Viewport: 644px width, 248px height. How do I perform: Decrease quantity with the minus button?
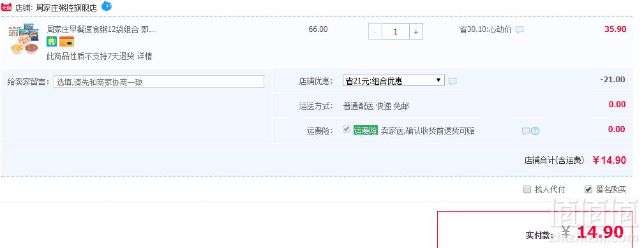[375, 32]
